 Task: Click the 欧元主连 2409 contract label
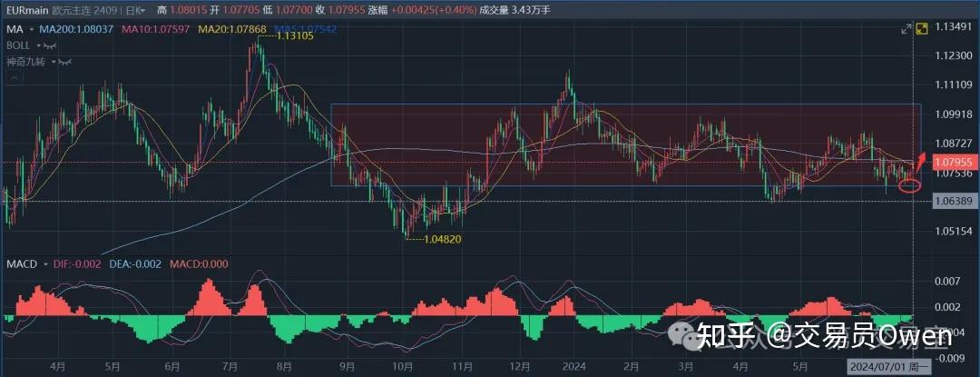click(x=86, y=10)
